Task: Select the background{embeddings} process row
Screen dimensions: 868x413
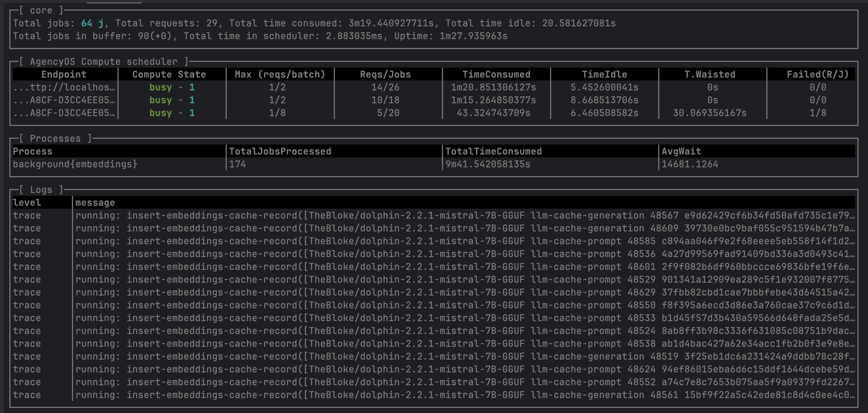Action: (x=75, y=164)
